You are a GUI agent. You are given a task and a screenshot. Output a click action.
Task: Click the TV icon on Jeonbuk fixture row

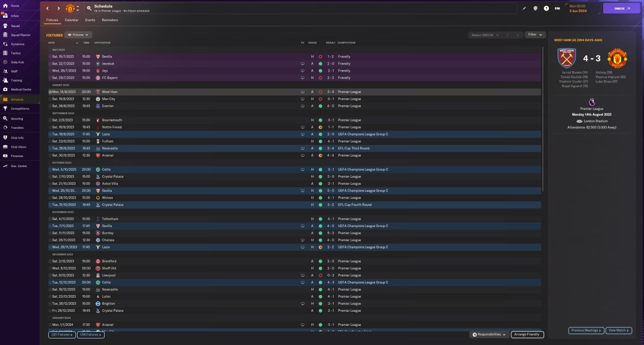coord(302,64)
